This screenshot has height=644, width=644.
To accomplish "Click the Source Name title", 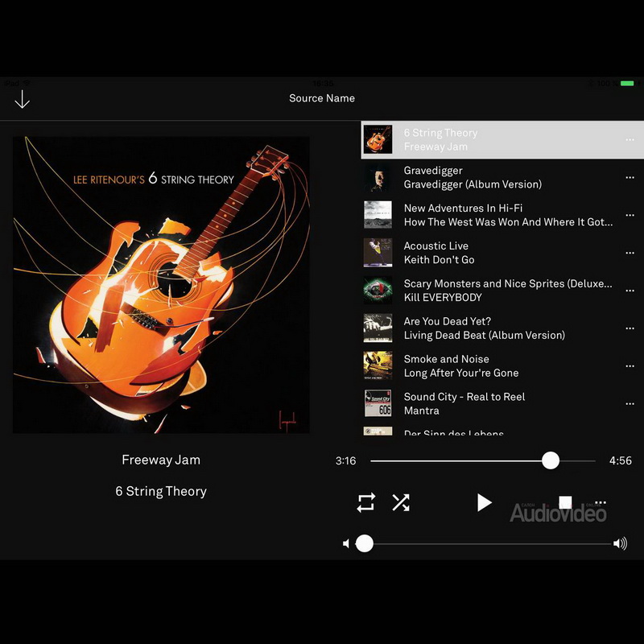I will [x=322, y=98].
